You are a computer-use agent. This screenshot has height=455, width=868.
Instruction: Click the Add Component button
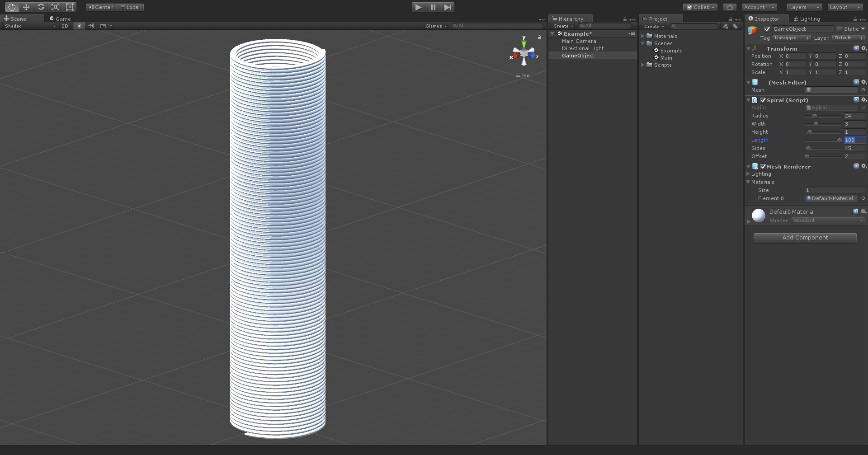click(x=805, y=238)
